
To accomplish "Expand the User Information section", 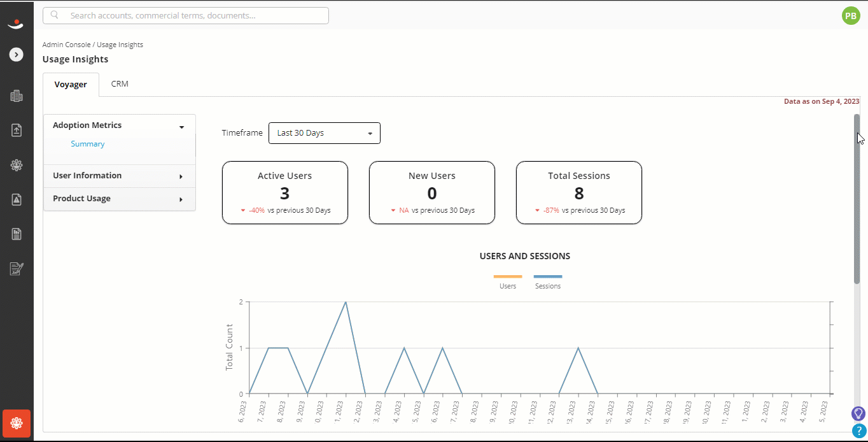I will tap(119, 176).
